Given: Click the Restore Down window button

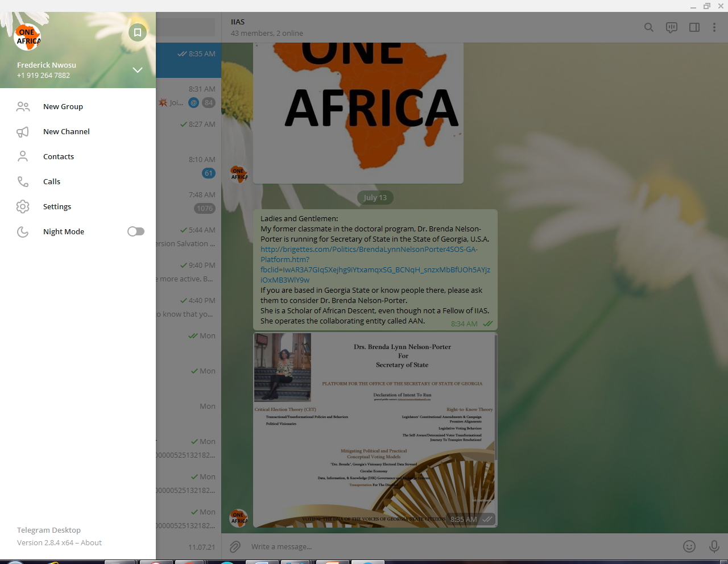Looking at the screenshot, I should pos(707,6).
